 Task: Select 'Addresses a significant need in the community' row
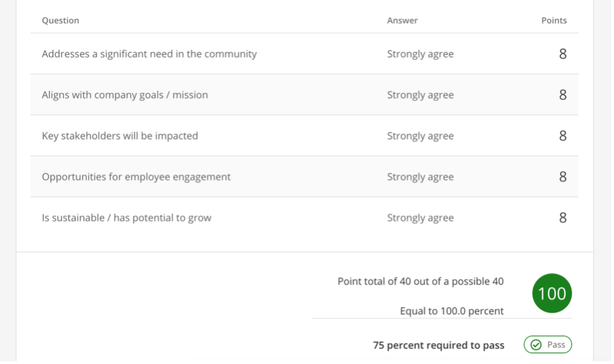[x=304, y=53]
